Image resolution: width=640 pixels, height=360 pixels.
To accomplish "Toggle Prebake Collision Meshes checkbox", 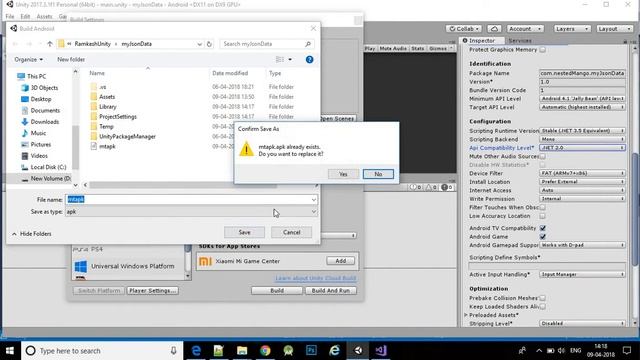I will tap(542, 298).
